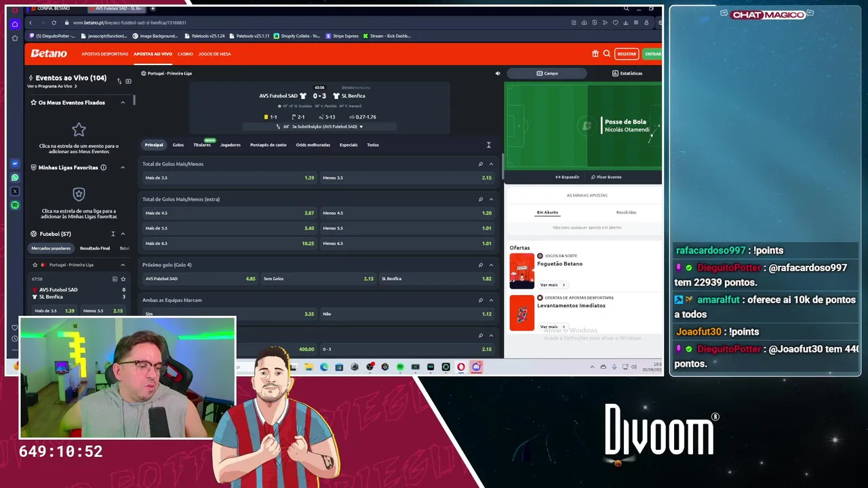Viewport: 868px width, 488px height.
Task: Select Menos 3.5 odds 2.15 in main market
Action: pos(407,178)
